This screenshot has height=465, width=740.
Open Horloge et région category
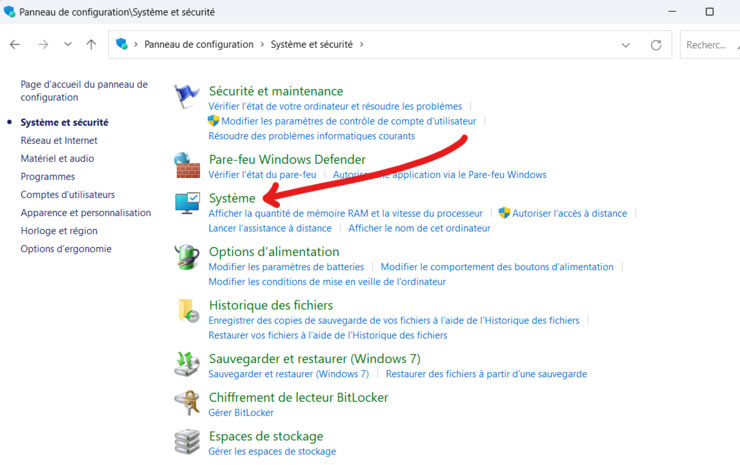tap(59, 231)
